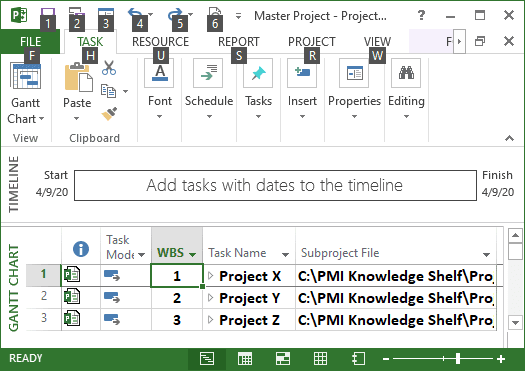Click task mode icon for Project X
The height and width of the screenshot is (371, 525).
(112, 276)
